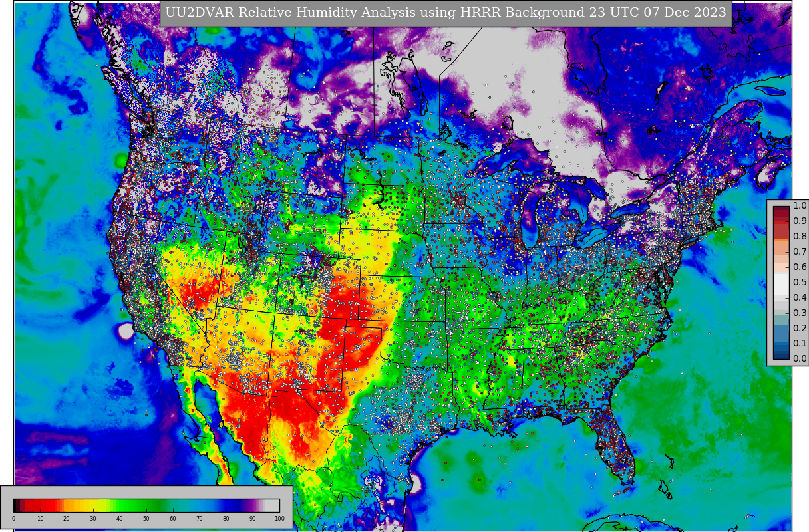The width and height of the screenshot is (809, 532).
Task: Pick the 70 label on humidity colorbar
Action: click(x=200, y=519)
